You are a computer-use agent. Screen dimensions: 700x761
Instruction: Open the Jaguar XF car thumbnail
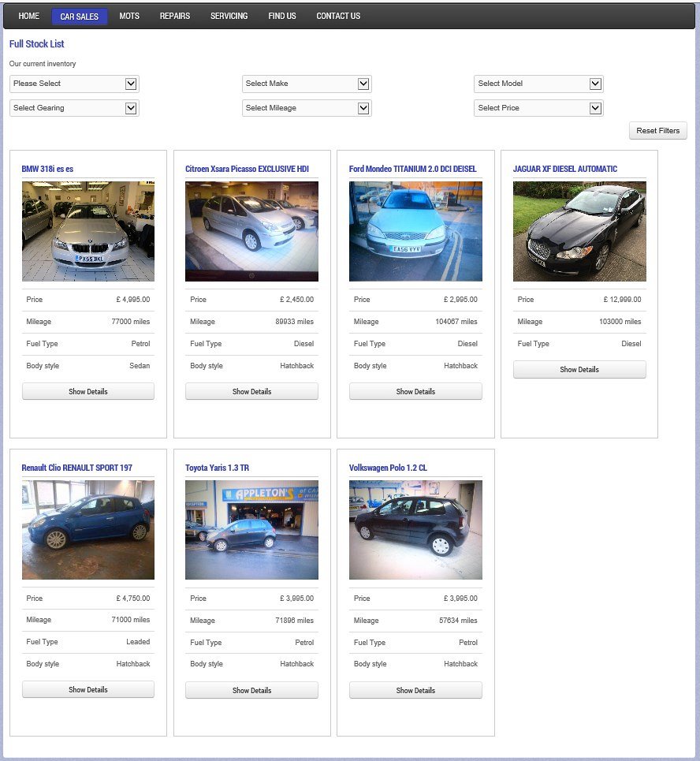[579, 231]
